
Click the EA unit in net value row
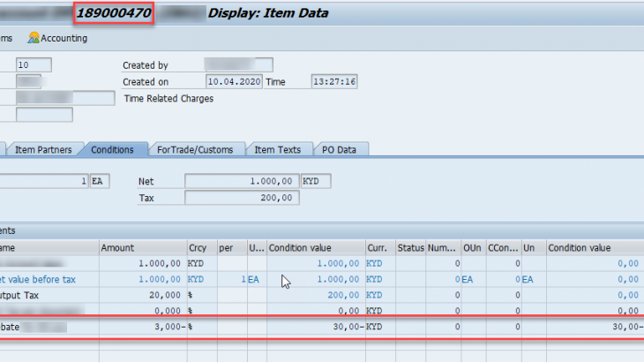[x=253, y=280]
